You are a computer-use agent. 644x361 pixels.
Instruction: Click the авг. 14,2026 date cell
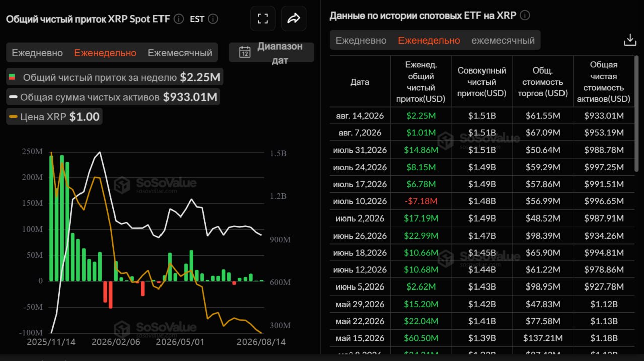pos(360,116)
